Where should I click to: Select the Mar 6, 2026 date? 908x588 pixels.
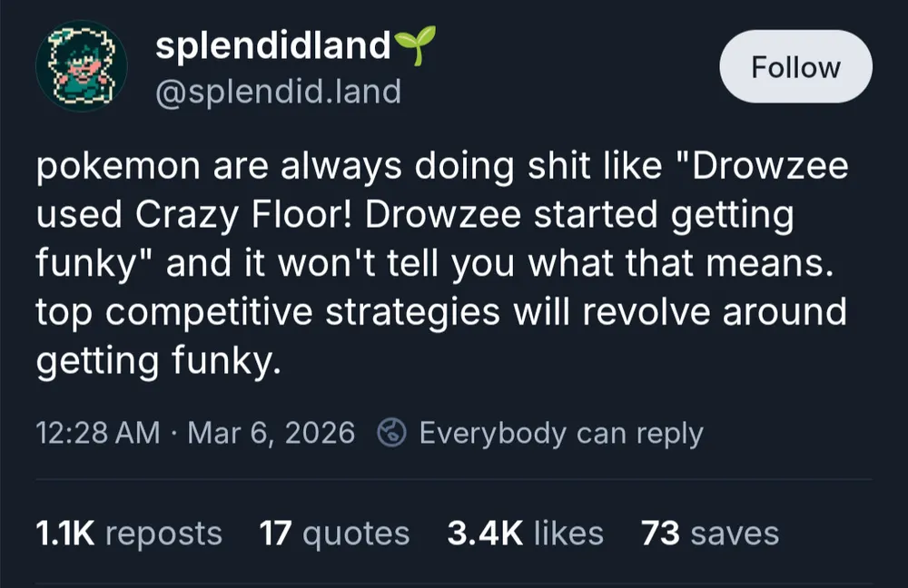point(271,433)
